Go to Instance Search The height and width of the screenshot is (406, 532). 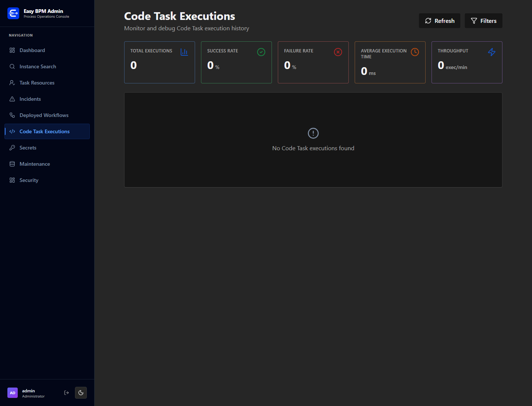[x=47, y=66]
